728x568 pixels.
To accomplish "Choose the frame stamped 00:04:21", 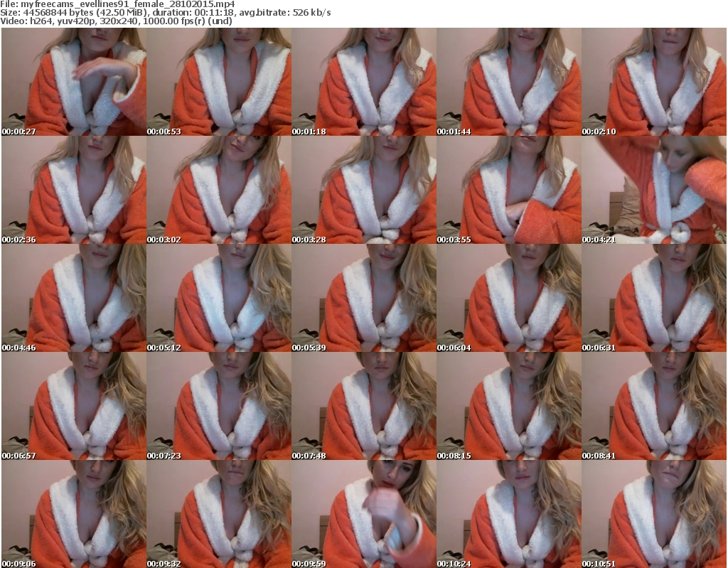I will point(654,190).
